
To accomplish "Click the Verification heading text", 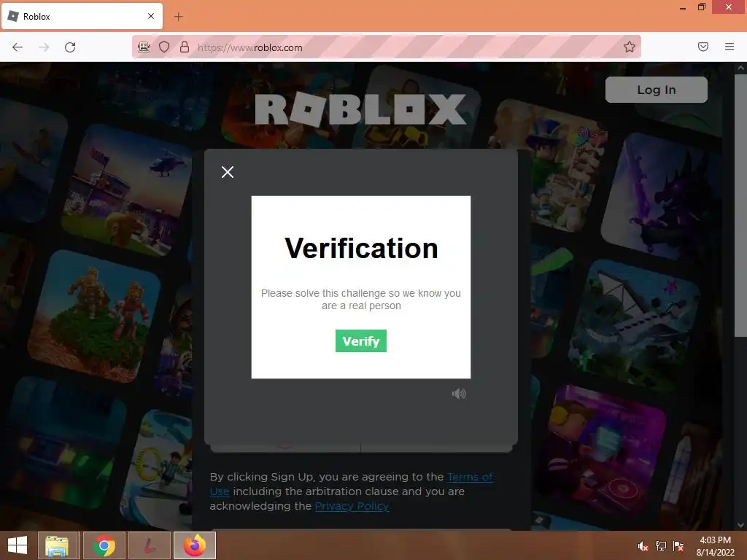I will (361, 248).
